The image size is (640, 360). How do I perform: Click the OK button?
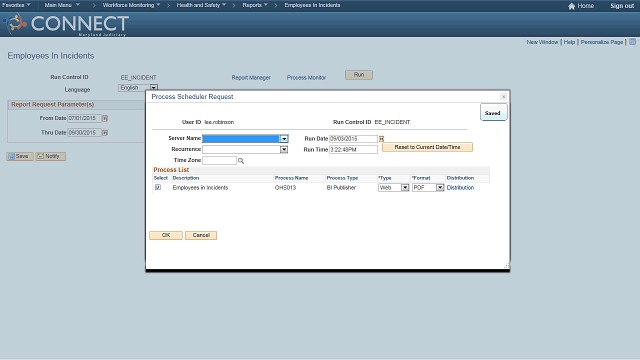coord(166,236)
